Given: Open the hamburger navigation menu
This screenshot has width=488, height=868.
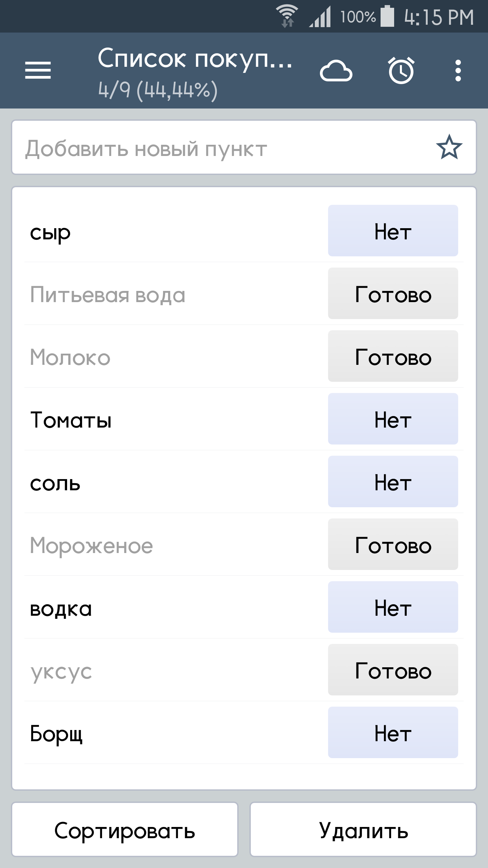Looking at the screenshot, I should click(x=38, y=71).
